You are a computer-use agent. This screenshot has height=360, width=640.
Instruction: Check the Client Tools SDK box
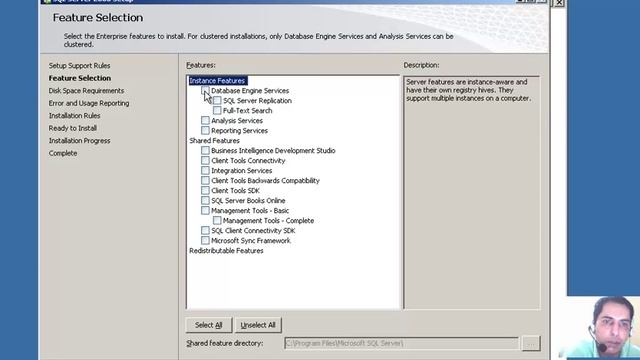205,191
